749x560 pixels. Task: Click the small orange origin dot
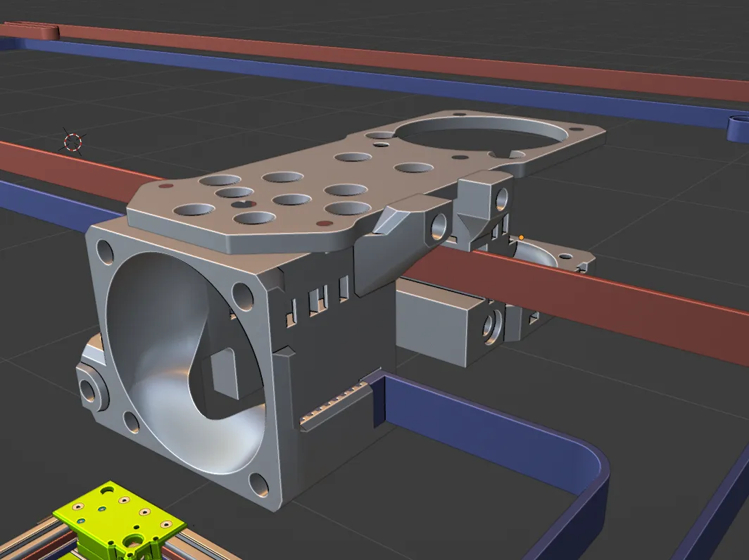[521, 237]
